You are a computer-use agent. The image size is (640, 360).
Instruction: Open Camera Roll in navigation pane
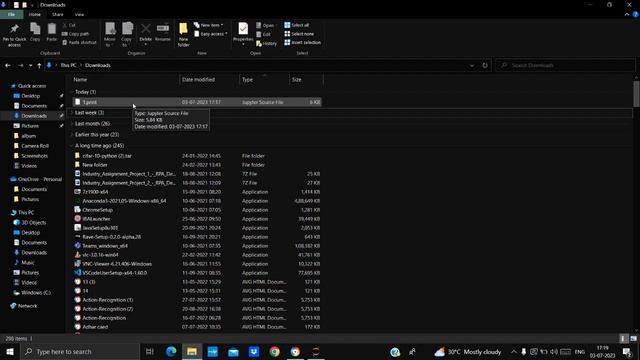tap(34, 146)
